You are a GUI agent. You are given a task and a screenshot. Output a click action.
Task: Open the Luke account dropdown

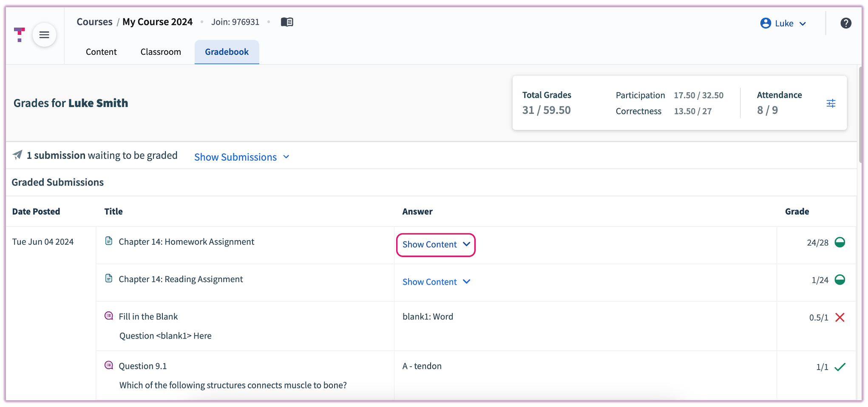[784, 23]
